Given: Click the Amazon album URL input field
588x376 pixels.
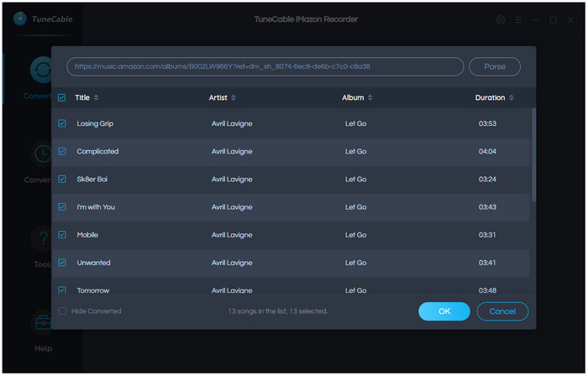Looking at the screenshot, I should tap(265, 66).
